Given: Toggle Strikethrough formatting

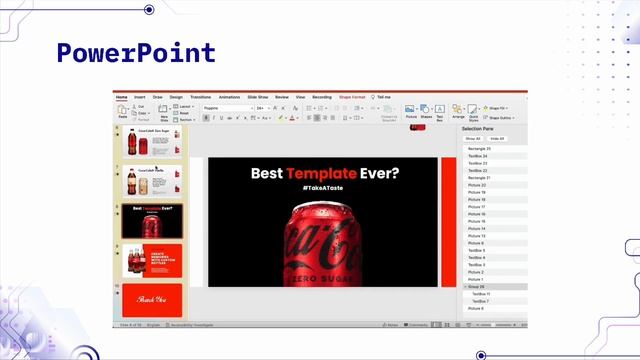Looking at the screenshot, I should [x=229, y=118].
